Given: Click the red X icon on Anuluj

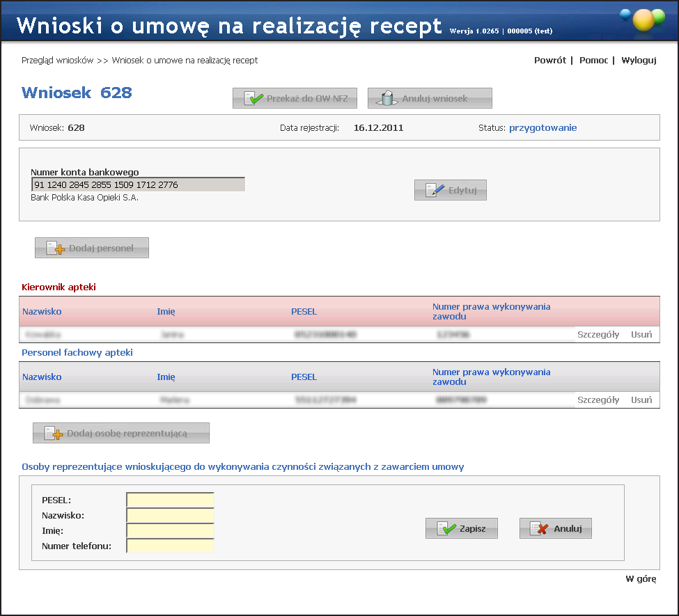Looking at the screenshot, I should tap(539, 529).
